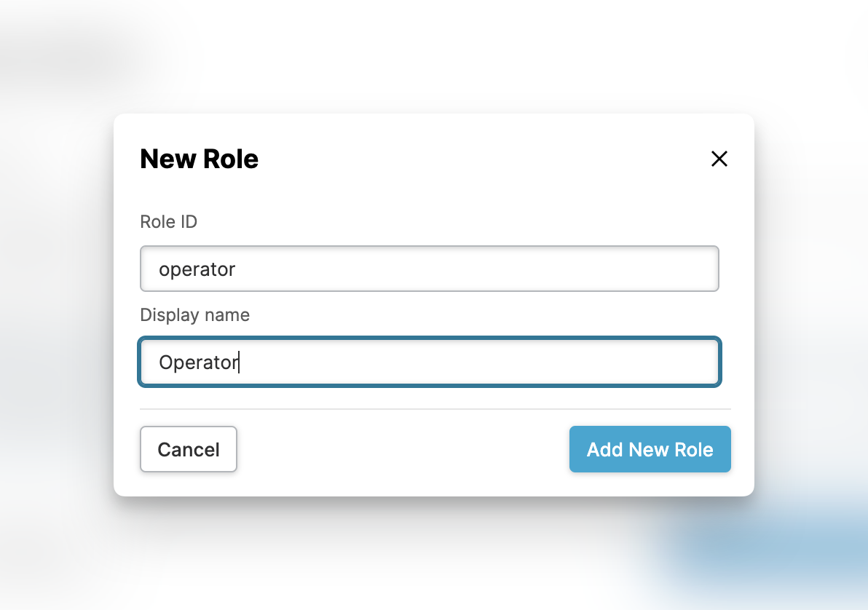Click the empty space right of "Operator" text
Image resolution: width=868 pixels, height=610 pixels.
tap(481, 362)
